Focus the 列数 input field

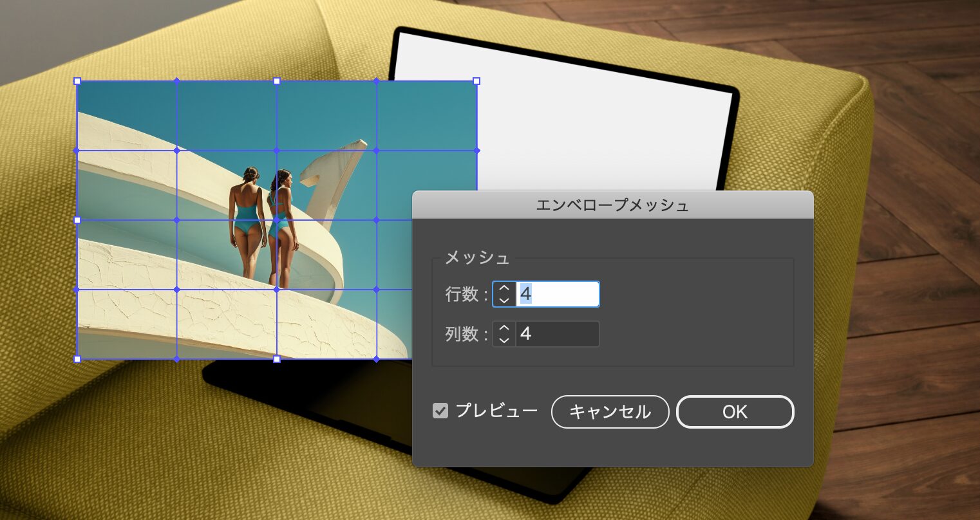point(558,334)
